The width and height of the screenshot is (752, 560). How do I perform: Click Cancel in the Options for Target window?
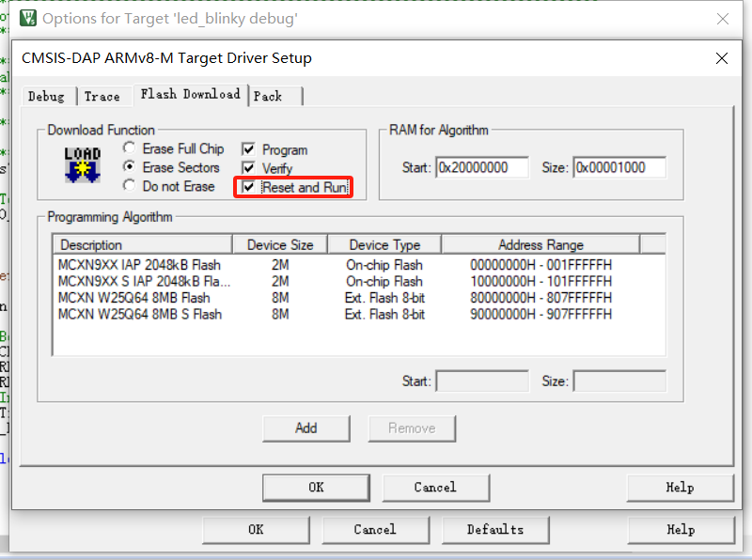click(375, 530)
